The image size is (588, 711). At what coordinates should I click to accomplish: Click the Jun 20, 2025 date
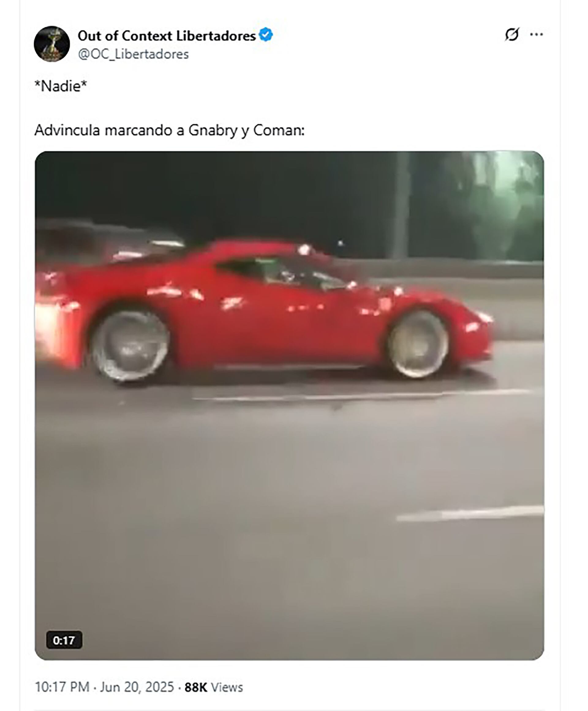click(x=137, y=687)
